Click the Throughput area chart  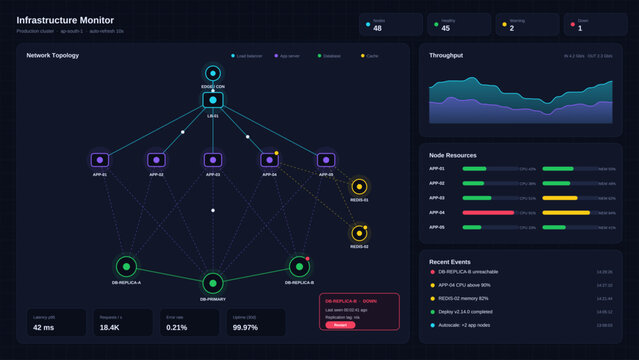520,100
